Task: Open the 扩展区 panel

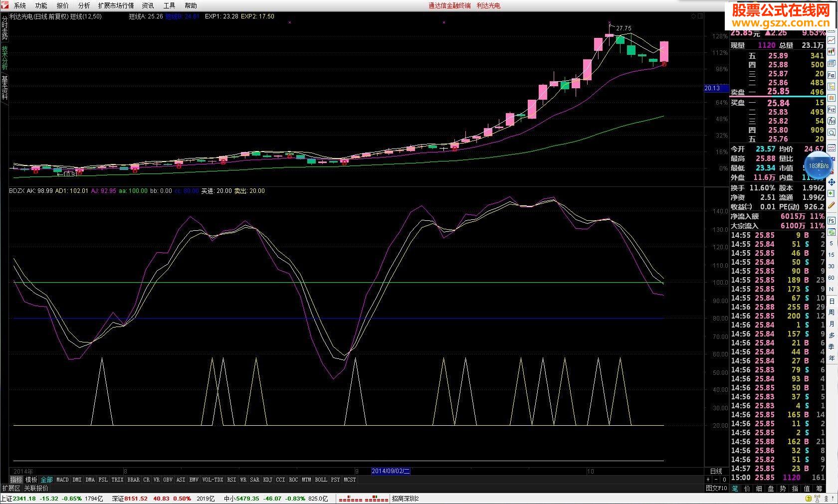Action: click(x=11, y=489)
